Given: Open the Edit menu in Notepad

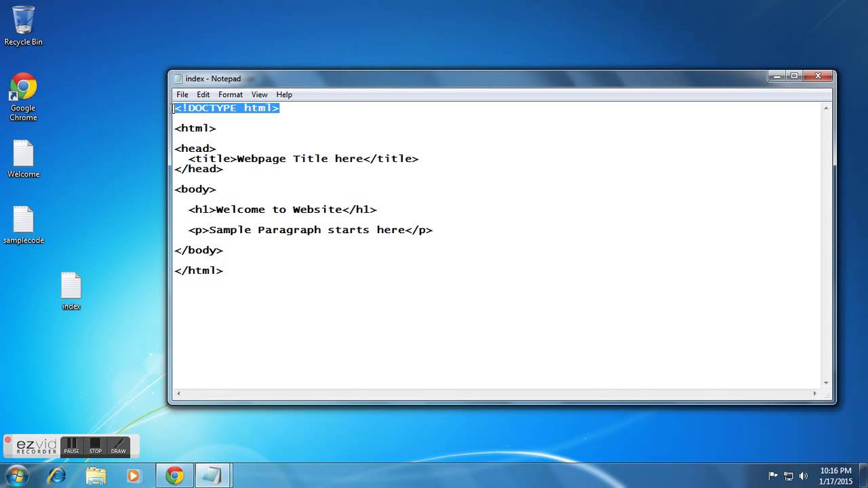Looking at the screenshot, I should 203,95.
